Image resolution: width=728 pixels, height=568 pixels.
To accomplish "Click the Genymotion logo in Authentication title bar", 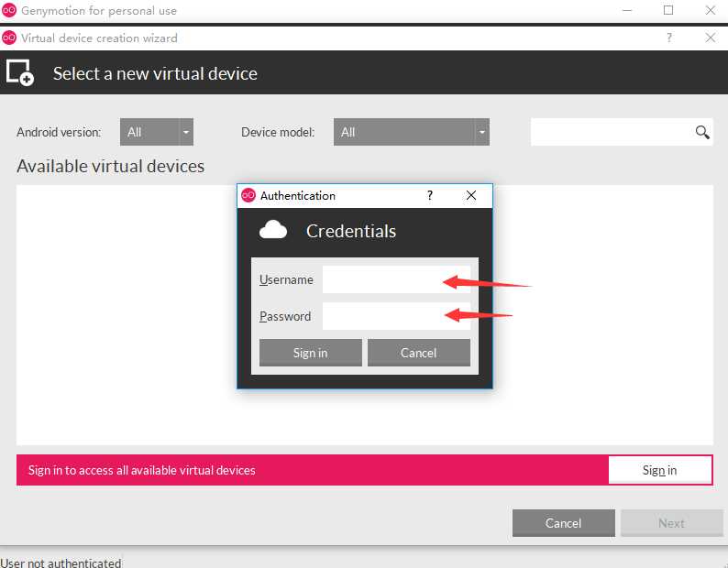I will coord(248,195).
